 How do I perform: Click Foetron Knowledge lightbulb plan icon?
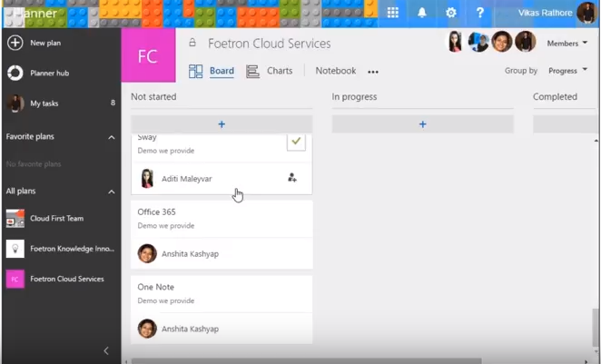[x=15, y=249]
